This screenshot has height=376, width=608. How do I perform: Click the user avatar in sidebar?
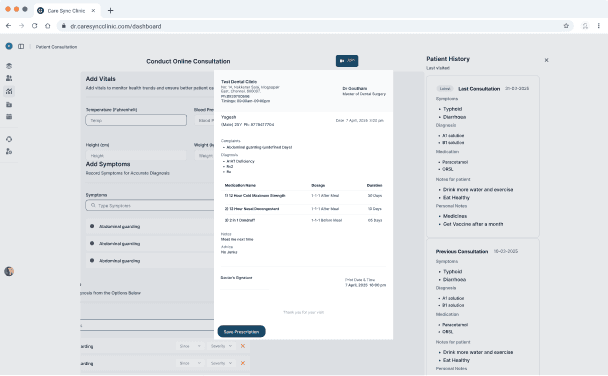9,271
